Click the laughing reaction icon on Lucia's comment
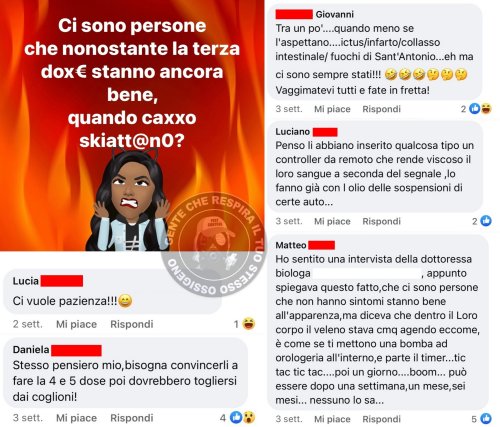 tap(249, 323)
